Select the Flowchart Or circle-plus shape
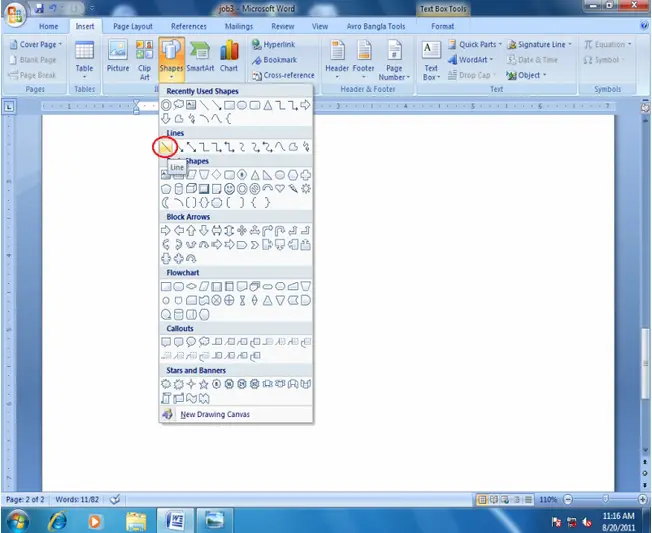This screenshot has height=533, width=652. click(x=229, y=301)
